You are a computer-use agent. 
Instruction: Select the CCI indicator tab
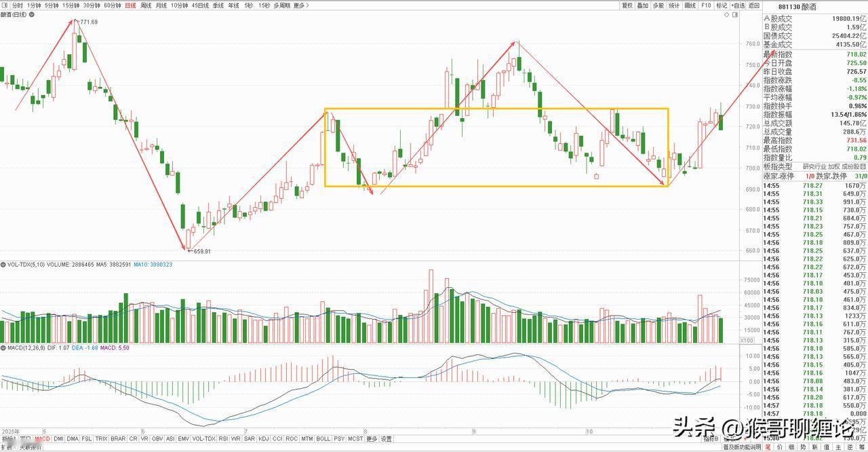tap(278, 439)
